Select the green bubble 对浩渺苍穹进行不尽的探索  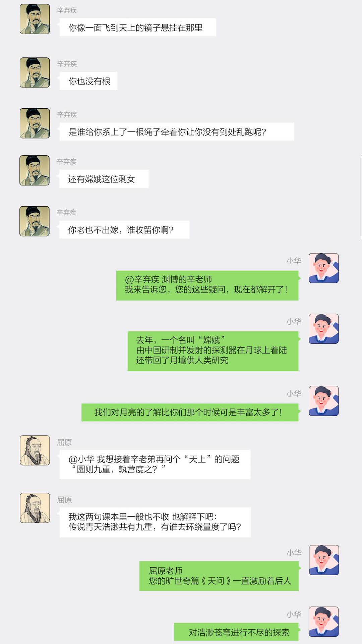(x=236, y=632)
